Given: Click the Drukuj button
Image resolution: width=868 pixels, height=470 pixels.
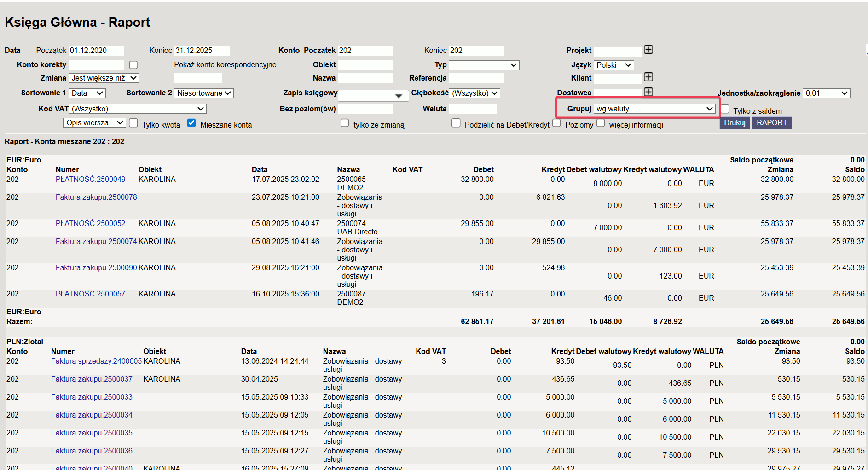Looking at the screenshot, I should tap(735, 123).
